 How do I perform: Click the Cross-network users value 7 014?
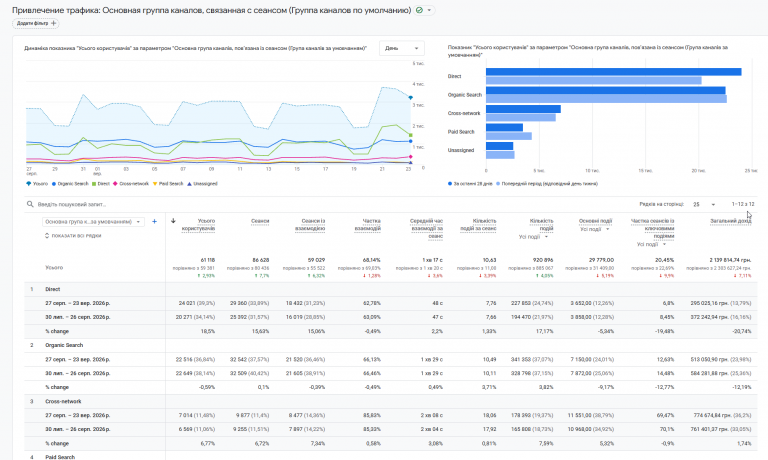pos(187,415)
